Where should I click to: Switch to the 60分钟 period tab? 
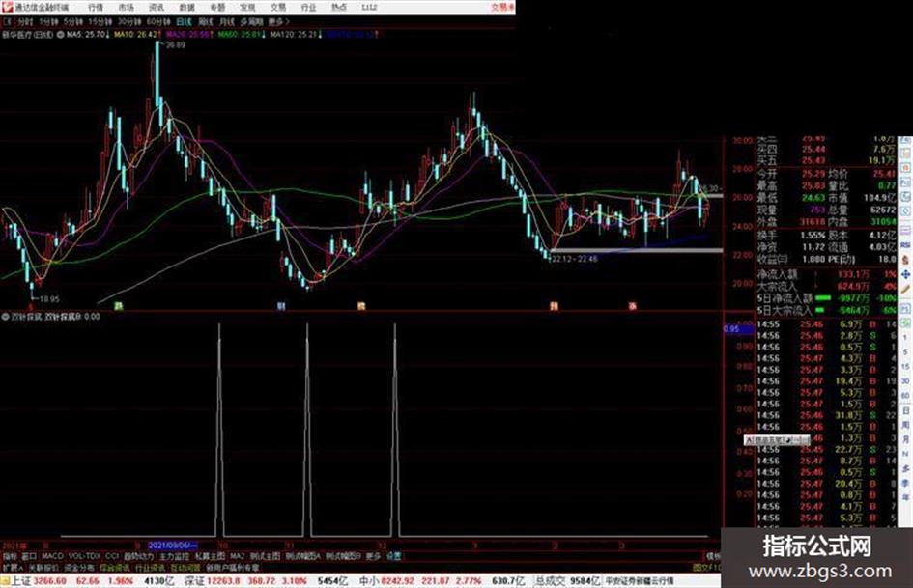(158, 21)
